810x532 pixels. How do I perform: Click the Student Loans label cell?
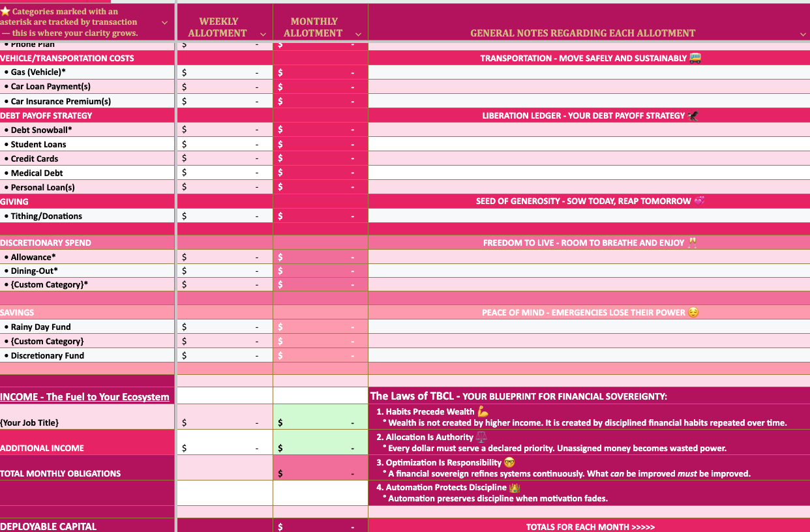[x=87, y=144]
